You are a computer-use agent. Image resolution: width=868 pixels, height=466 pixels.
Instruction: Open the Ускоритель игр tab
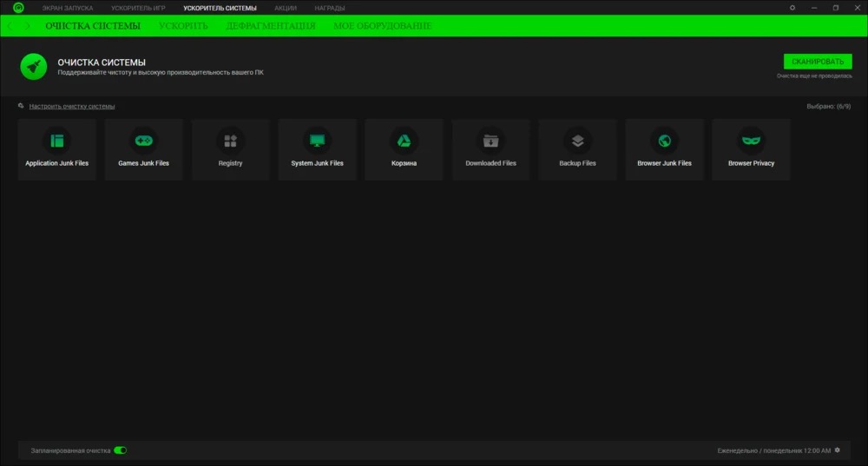(x=138, y=9)
